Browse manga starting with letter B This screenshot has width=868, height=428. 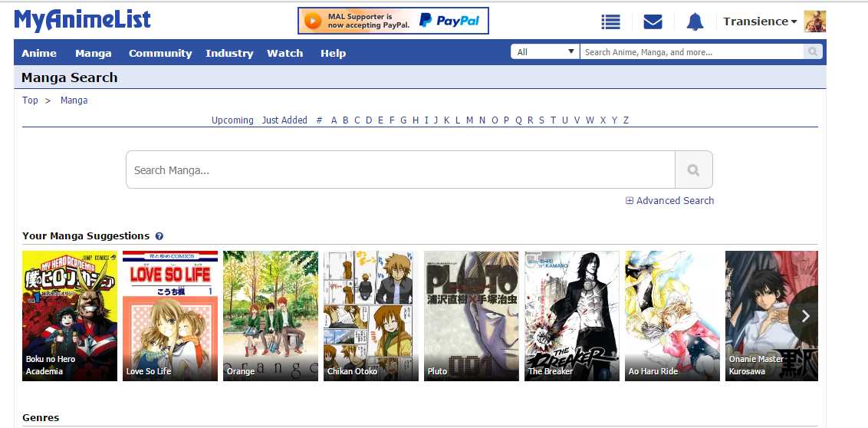pyautogui.click(x=345, y=120)
